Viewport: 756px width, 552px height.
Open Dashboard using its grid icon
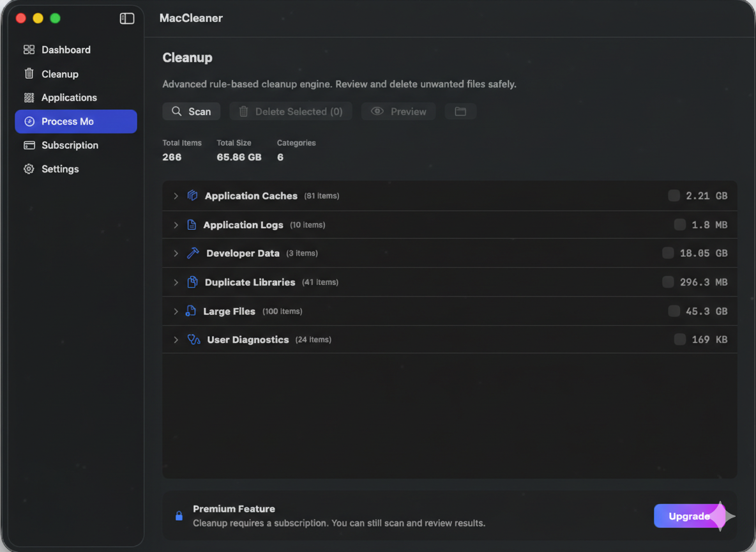pyautogui.click(x=28, y=49)
